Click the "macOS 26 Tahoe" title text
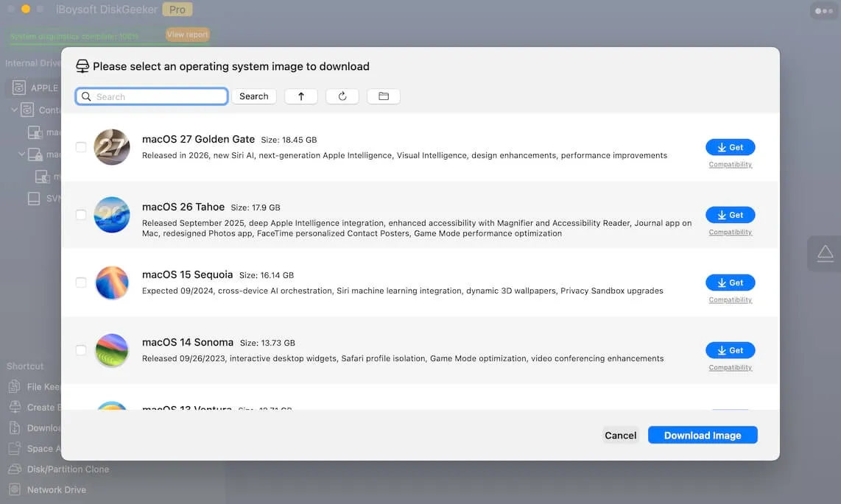The height and width of the screenshot is (504, 841). (x=183, y=207)
